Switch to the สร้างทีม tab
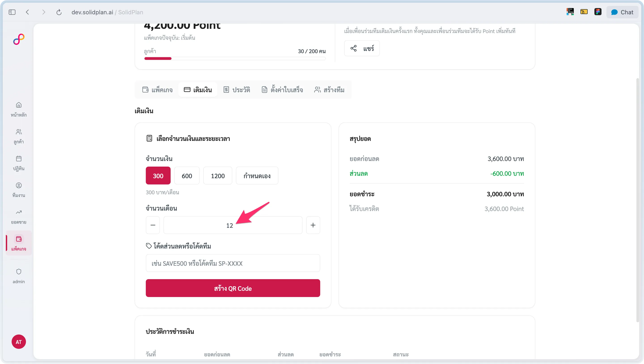The width and height of the screenshot is (644, 364). click(x=329, y=90)
